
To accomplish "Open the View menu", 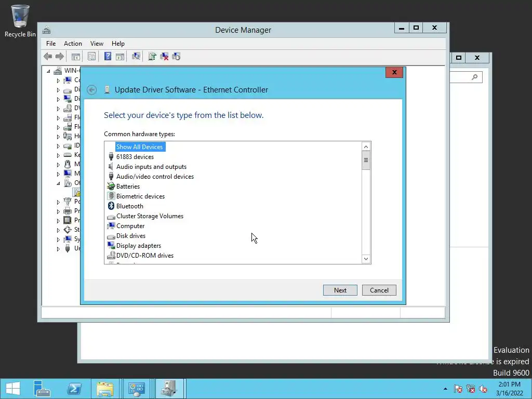I will pyautogui.click(x=97, y=44).
